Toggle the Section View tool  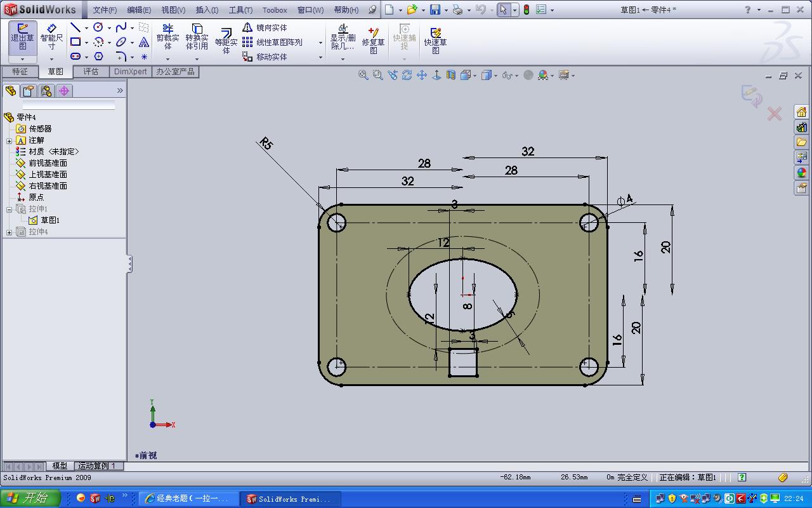[x=450, y=75]
